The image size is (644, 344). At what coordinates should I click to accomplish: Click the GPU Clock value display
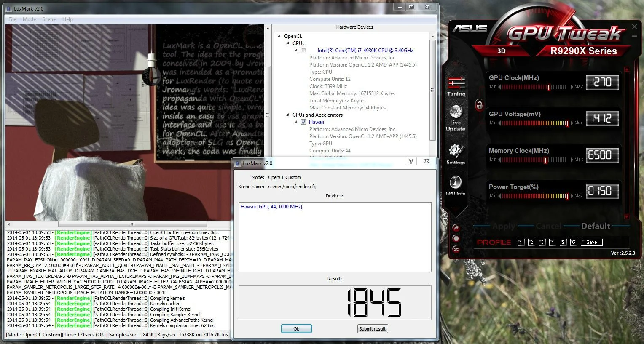pos(602,82)
